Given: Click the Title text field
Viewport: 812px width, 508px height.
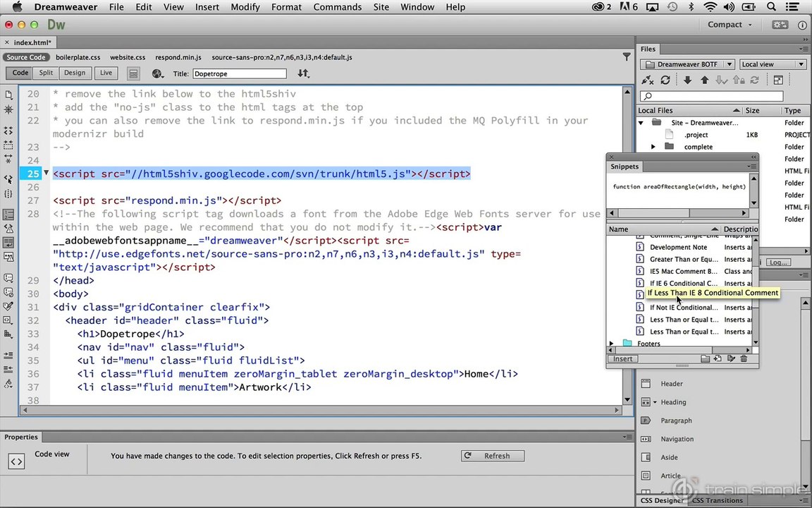Looking at the screenshot, I should [x=240, y=73].
